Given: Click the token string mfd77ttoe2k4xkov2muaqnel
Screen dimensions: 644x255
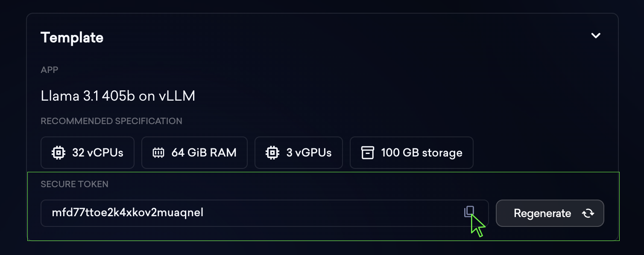Looking at the screenshot, I should pyautogui.click(x=128, y=212).
